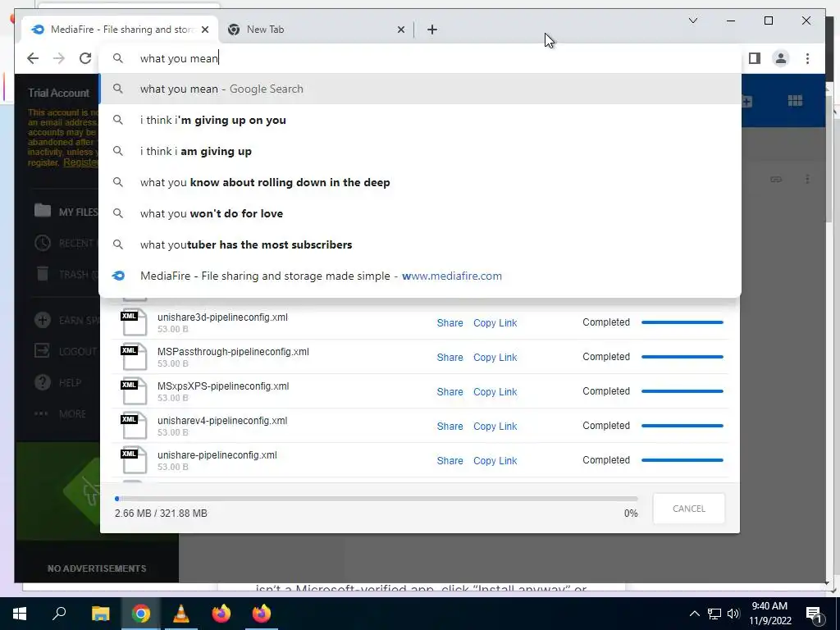Viewport: 840px width, 630px height.
Task: Open the Windows Start menu
Action: click(20, 614)
